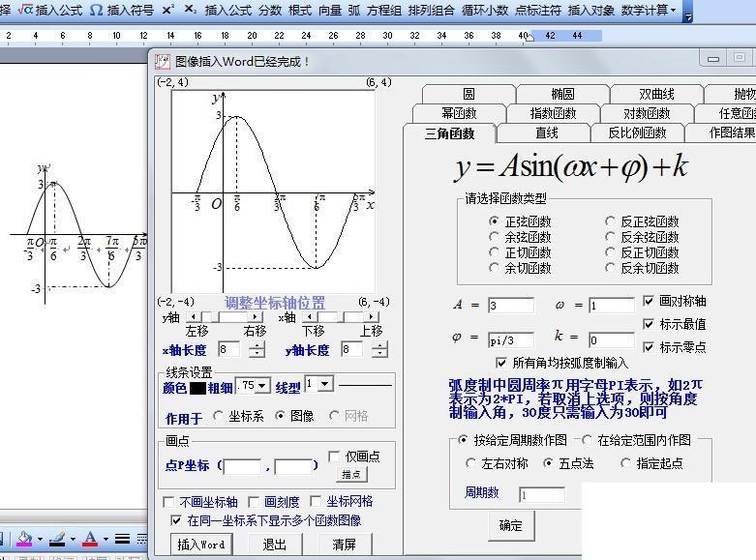Click the right indent marker on the ruler

(529, 37)
